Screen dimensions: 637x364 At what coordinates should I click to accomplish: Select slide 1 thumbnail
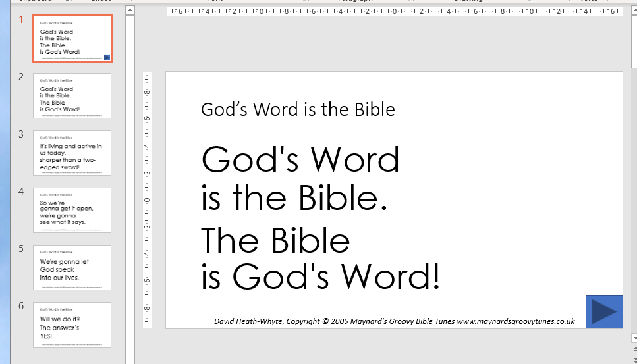72,39
